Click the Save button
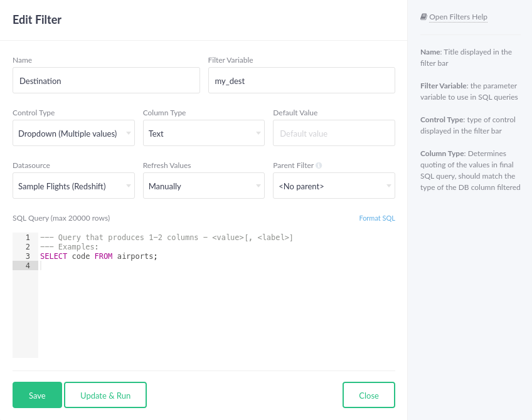 pyautogui.click(x=37, y=395)
